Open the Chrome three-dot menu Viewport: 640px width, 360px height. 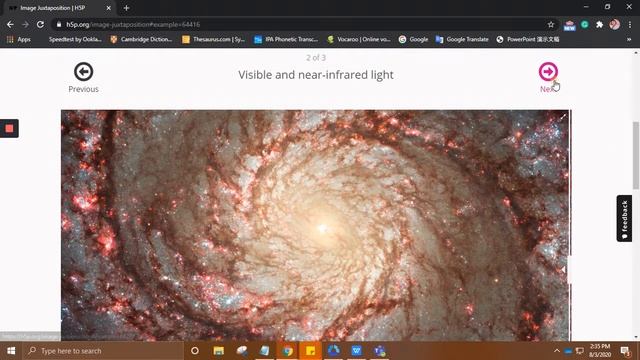(630, 24)
